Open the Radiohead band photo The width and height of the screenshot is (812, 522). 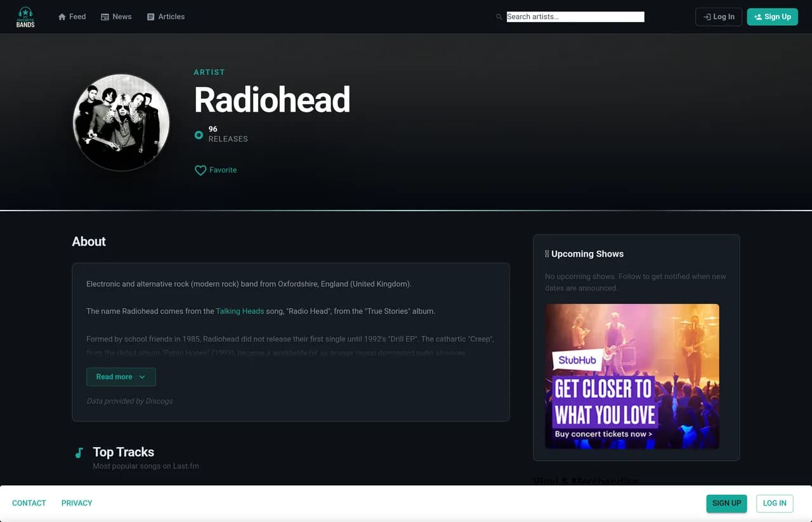pyautogui.click(x=121, y=122)
